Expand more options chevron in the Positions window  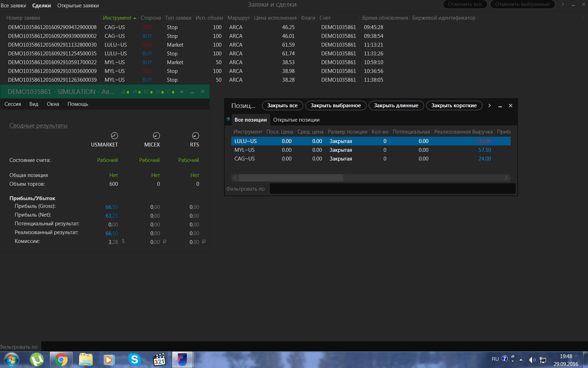pyautogui.click(x=490, y=105)
